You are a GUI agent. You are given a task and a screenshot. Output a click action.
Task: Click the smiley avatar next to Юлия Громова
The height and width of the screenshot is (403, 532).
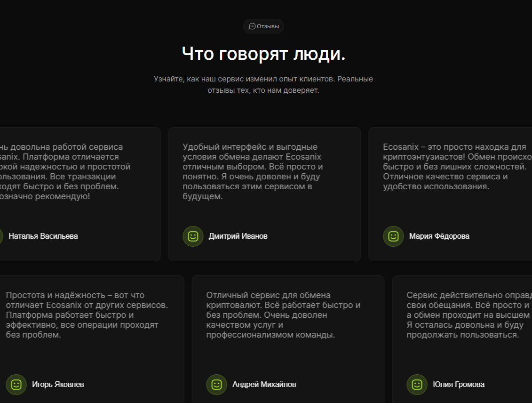[417, 385]
